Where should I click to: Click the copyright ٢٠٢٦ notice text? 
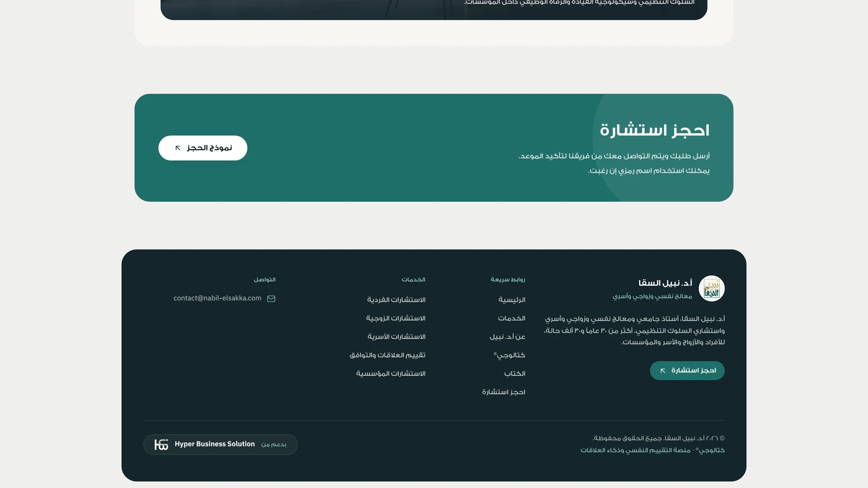pos(658,439)
